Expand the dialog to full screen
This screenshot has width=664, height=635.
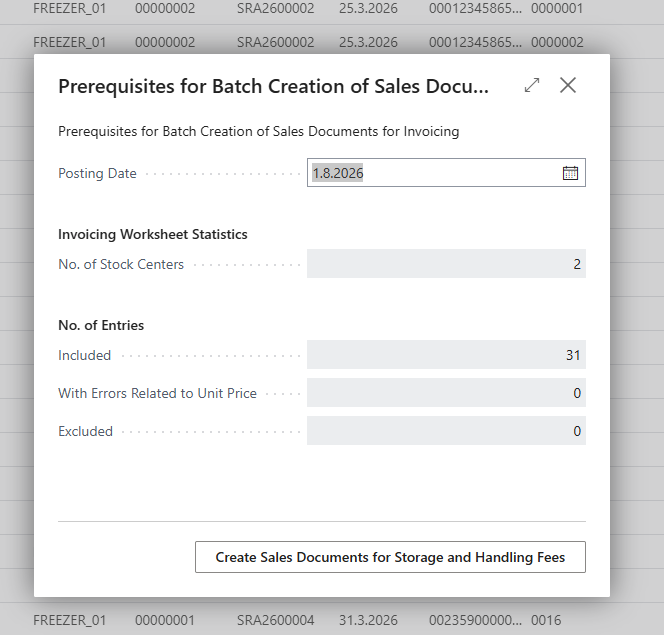(x=532, y=85)
